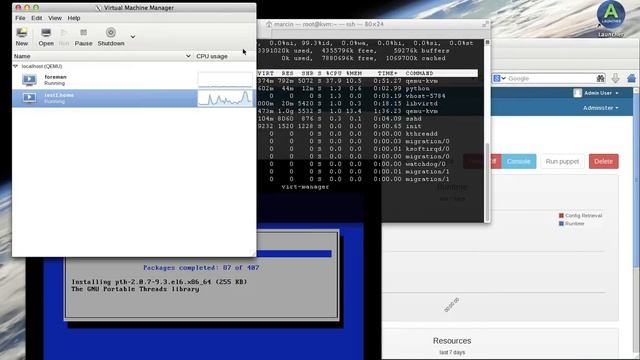The height and width of the screenshot is (360, 640).
Task: Click the qemu-kvm 37.9 %CPU process row
Action: (x=367, y=81)
